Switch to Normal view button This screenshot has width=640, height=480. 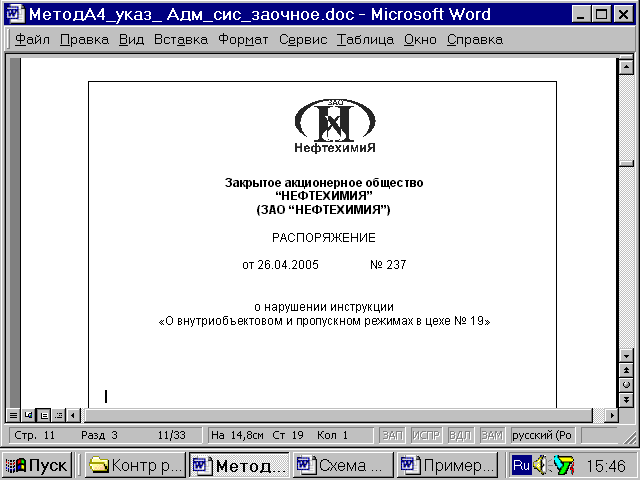pos(13,416)
